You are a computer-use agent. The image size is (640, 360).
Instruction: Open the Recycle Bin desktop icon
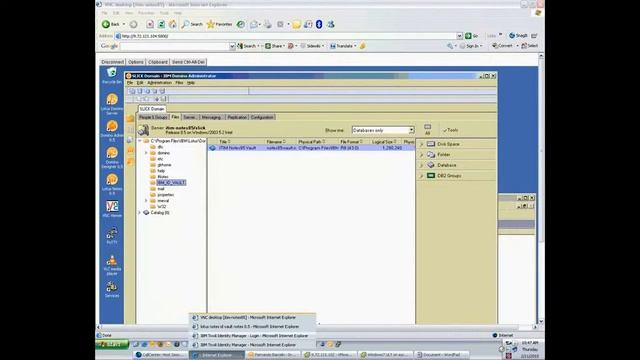(x=112, y=76)
